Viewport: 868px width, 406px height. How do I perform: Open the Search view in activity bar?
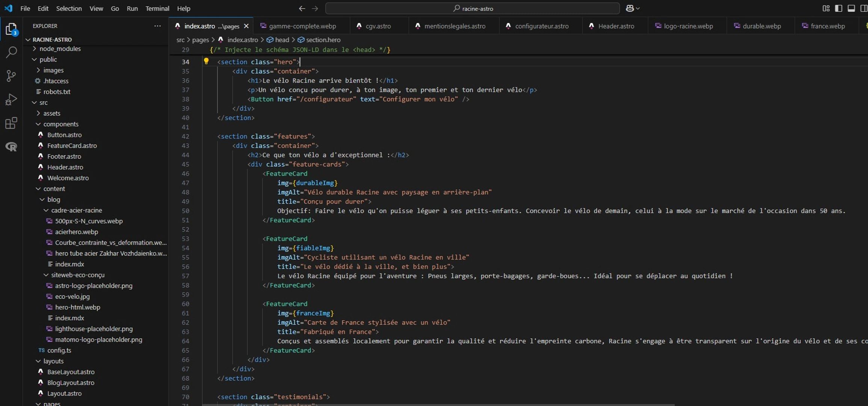tap(11, 52)
